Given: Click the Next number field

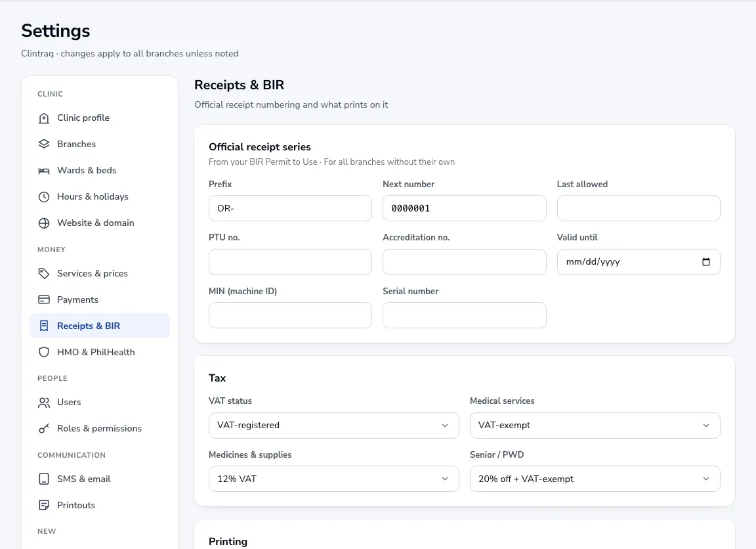Looking at the screenshot, I should coord(465,208).
